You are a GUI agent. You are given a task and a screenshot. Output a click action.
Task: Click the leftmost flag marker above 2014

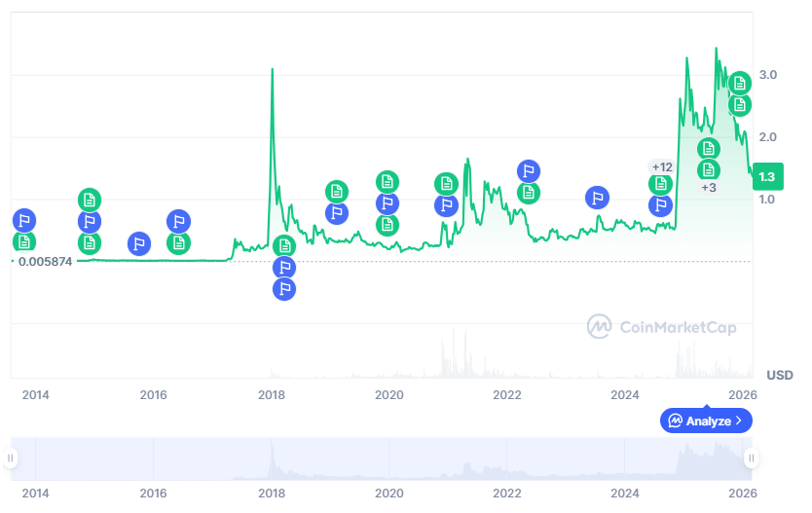pos(24,220)
